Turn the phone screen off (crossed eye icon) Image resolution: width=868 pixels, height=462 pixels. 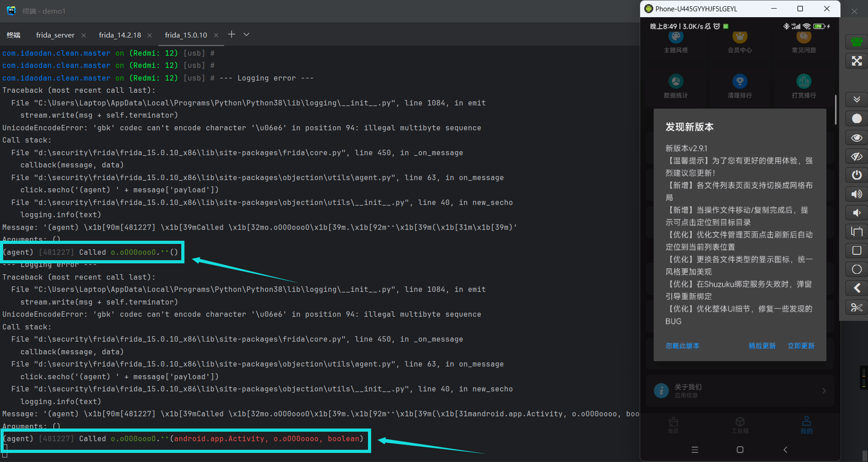point(856,157)
